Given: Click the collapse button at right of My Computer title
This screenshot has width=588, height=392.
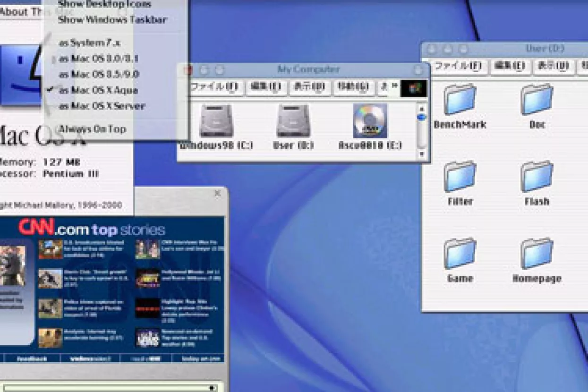Looking at the screenshot, I should coord(418,70).
